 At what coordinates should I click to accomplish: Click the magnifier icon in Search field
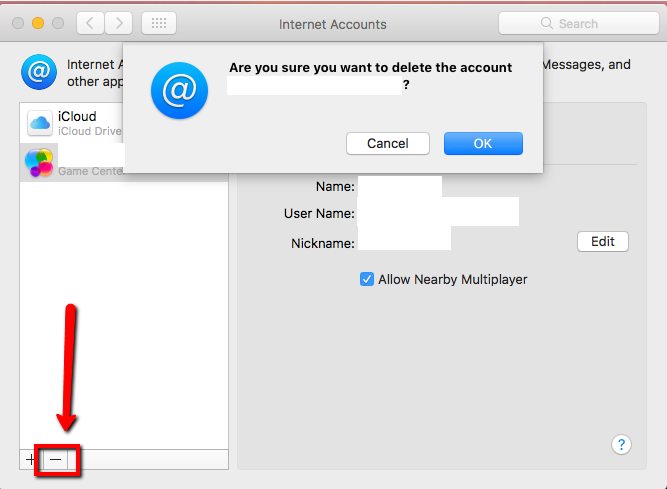click(x=547, y=23)
